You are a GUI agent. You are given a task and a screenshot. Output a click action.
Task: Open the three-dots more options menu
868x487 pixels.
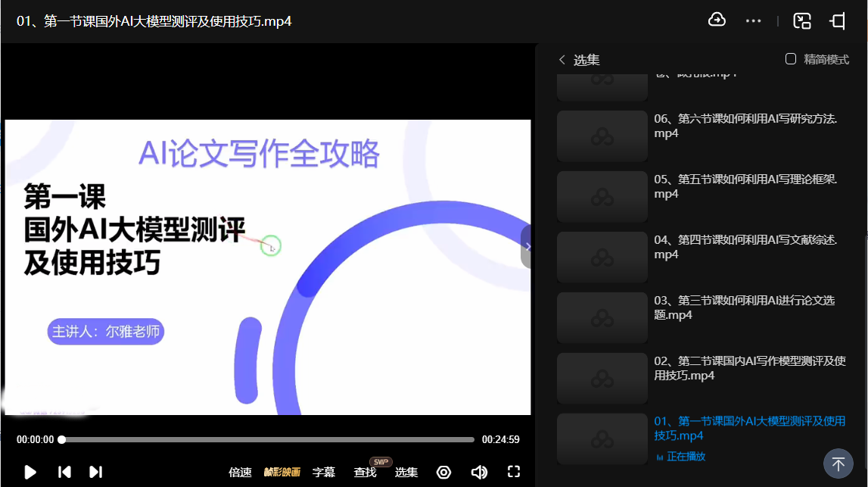click(753, 21)
